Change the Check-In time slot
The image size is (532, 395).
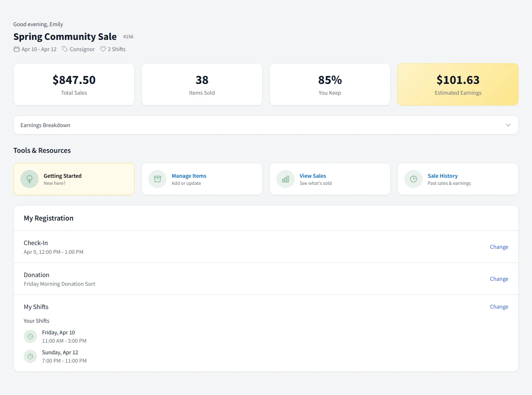(499, 247)
